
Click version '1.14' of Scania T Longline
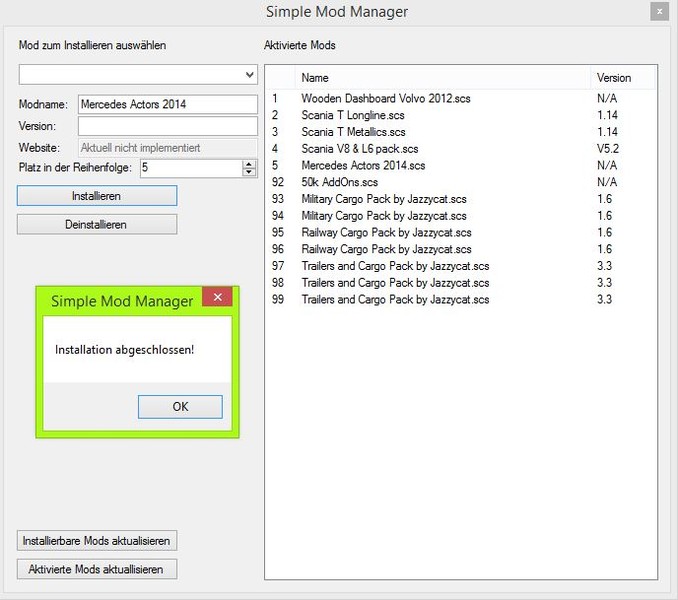tap(607, 115)
